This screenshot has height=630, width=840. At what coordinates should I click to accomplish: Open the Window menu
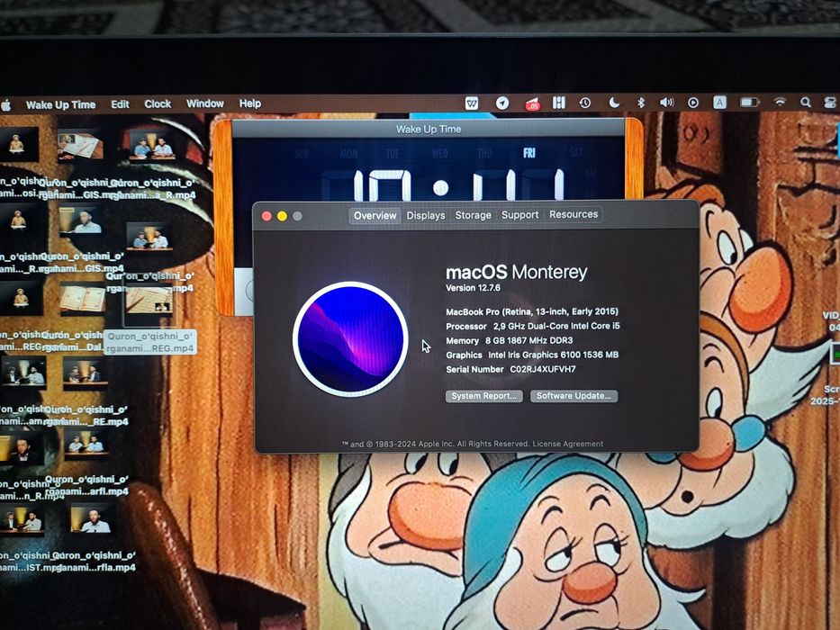(204, 103)
